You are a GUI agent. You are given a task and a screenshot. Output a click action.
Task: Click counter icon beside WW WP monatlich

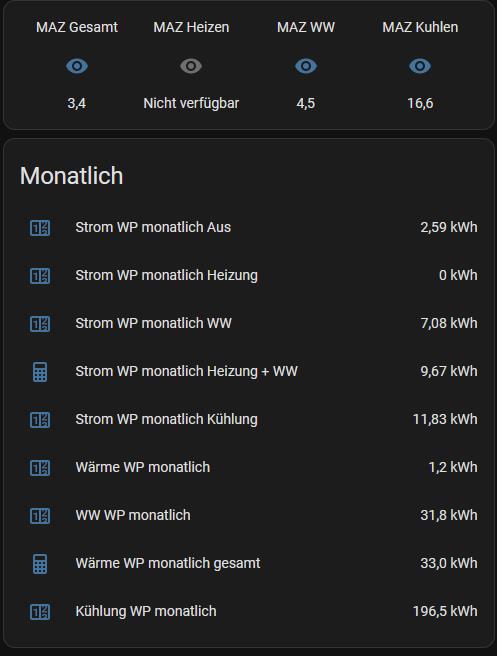40,516
